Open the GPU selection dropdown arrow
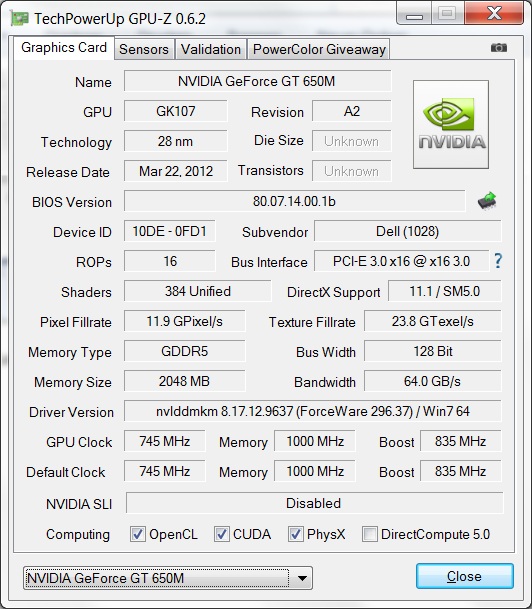Screen dimensions: 532x609 [x=302, y=578]
